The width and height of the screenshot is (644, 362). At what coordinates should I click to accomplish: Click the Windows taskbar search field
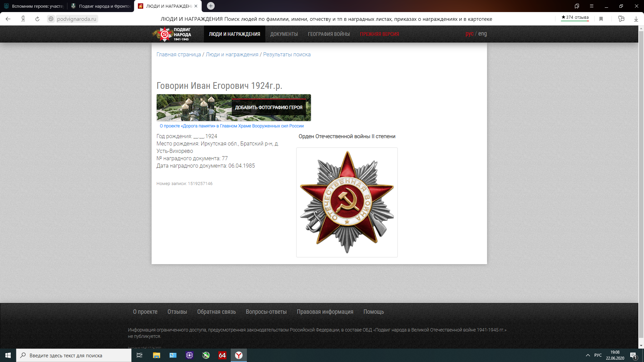pos(74,355)
